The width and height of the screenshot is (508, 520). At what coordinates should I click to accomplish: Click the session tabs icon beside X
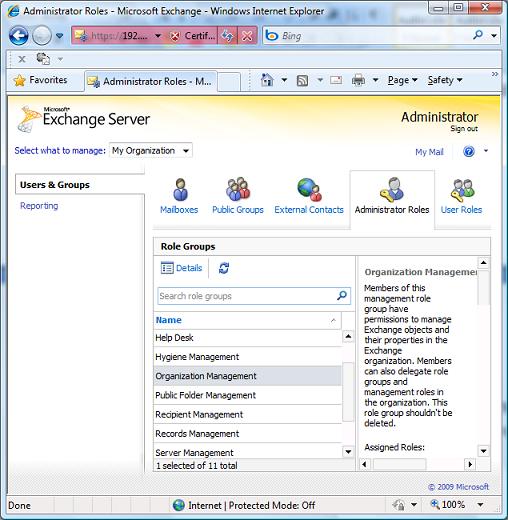click(43, 59)
